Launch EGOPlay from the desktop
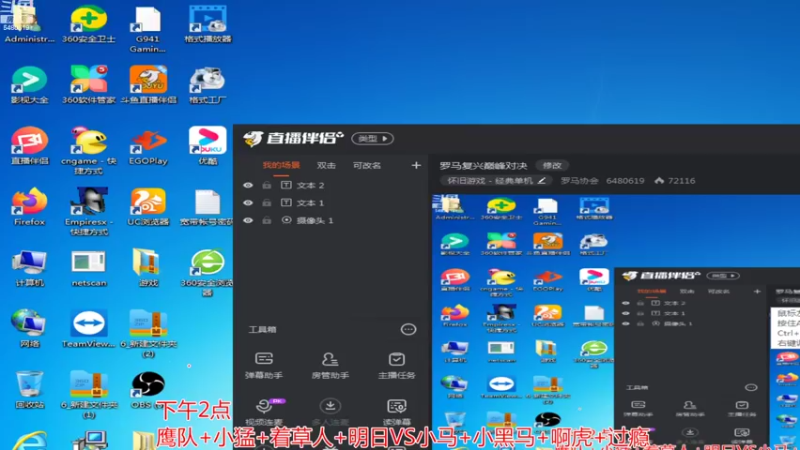This screenshot has height=450, width=800. [x=148, y=146]
